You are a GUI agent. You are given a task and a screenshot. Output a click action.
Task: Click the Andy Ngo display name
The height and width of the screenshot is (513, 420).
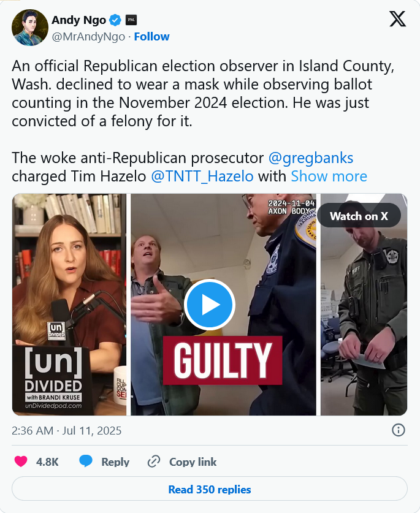coord(78,20)
